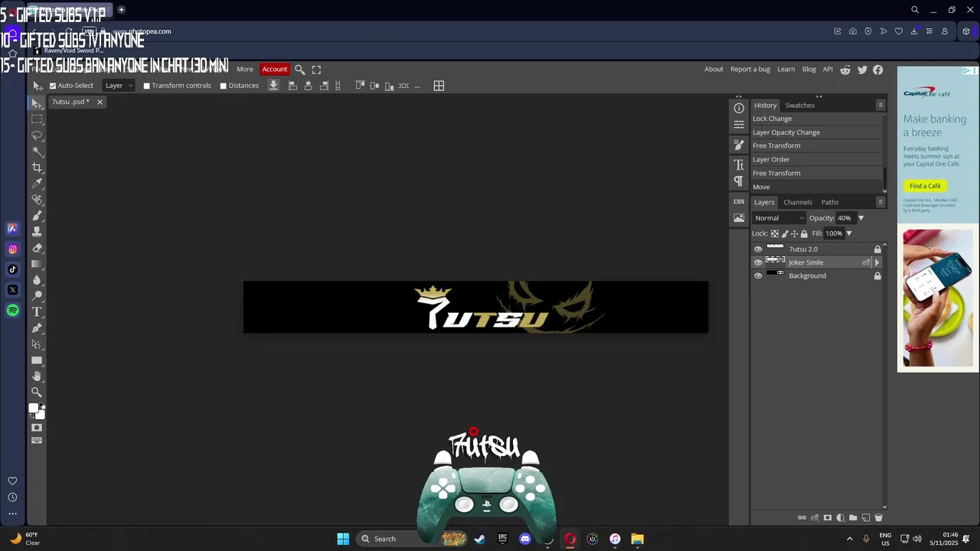The width and height of the screenshot is (980, 551).
Task: Open the Info panel icon
Action: [x=739, y=108]
